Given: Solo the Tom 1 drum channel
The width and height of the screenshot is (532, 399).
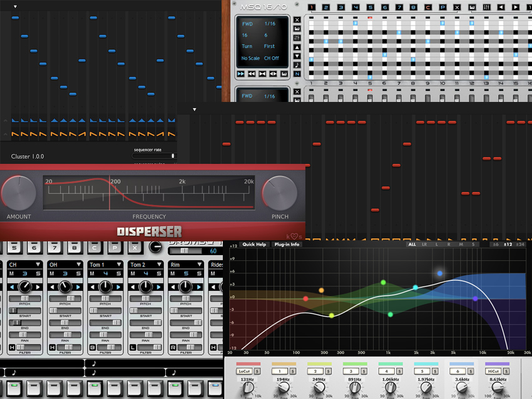Looking at the screenshot, I should pos(119,273).
